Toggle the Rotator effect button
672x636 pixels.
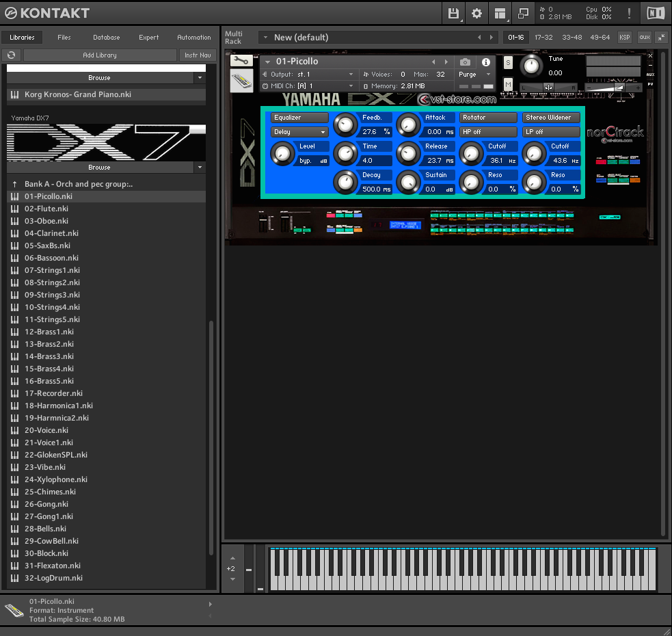coord(487,118)
